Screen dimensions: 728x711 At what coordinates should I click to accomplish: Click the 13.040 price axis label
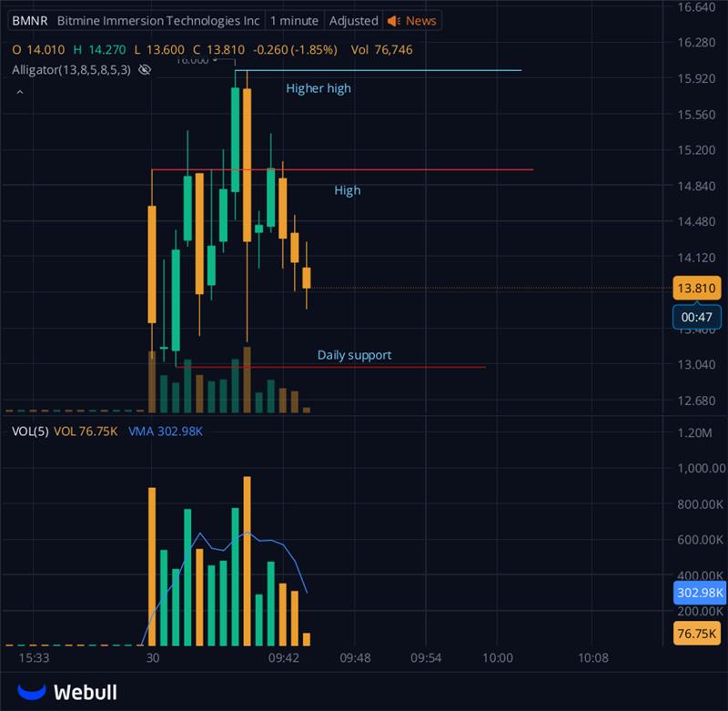(696, 364)
